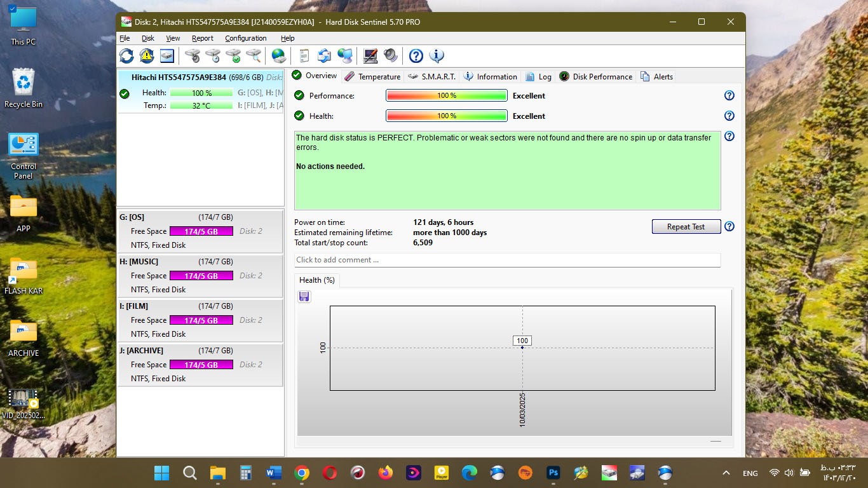
Task: Switch to the Information tab
Action: (x=490, y=76)
